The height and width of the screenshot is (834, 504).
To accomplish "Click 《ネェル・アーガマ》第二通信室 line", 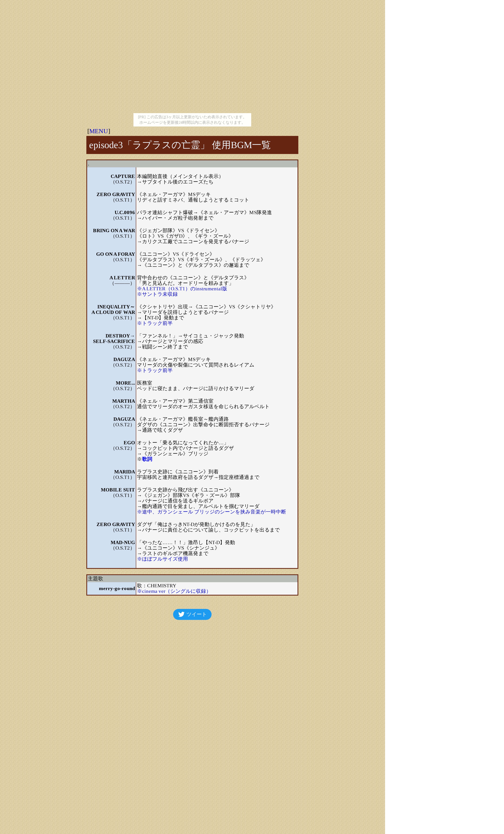I will 175,401.
